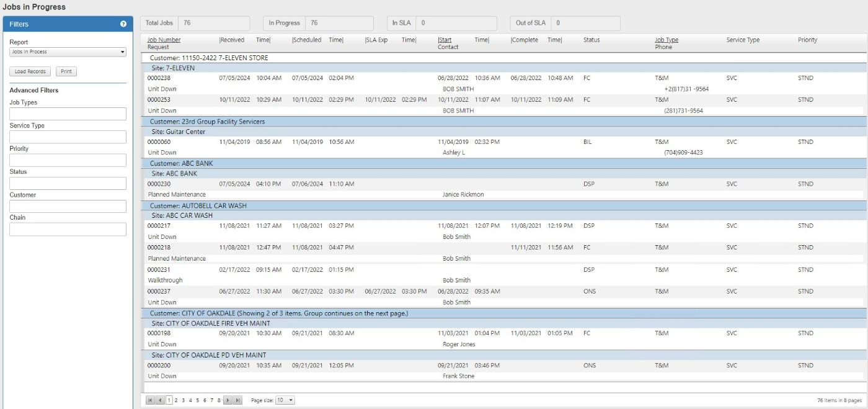Go to page 7 in pager

click(211, 400)
